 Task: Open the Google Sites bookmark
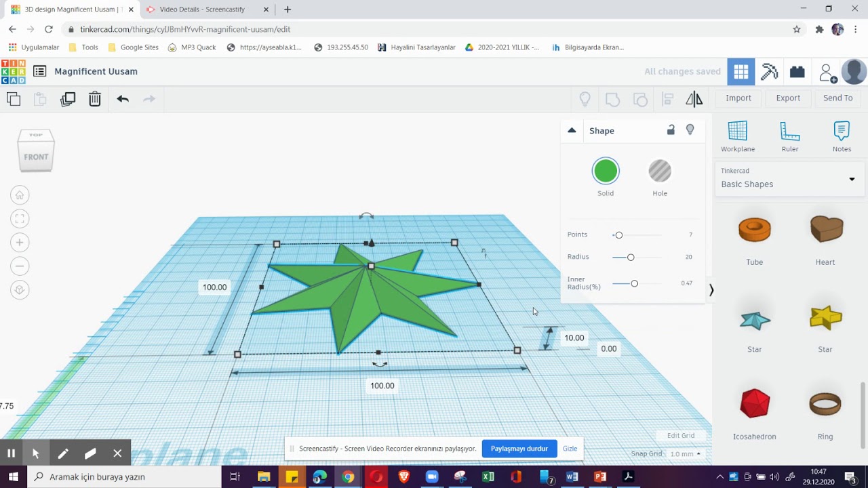tap(133, 47)
